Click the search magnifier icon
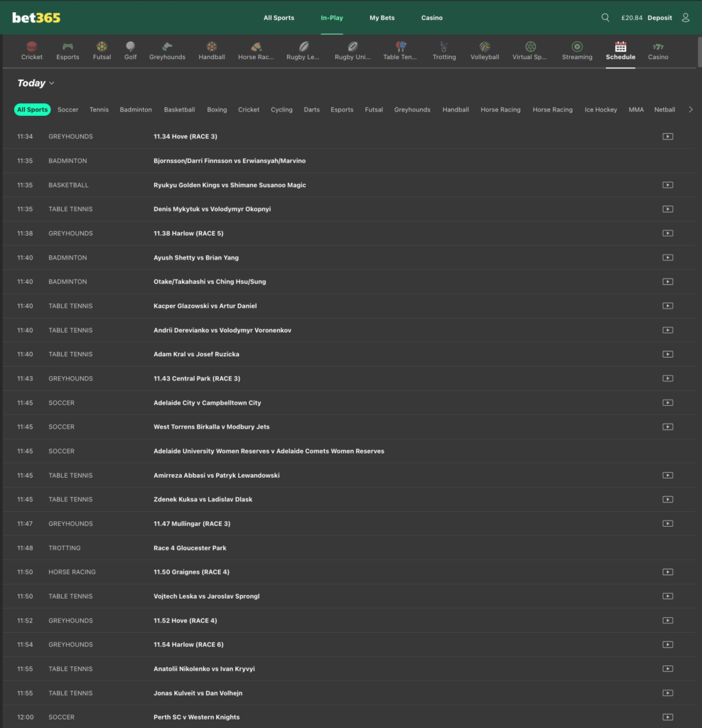The width and height of the screenshot is (702, 728). coord(605,18)
